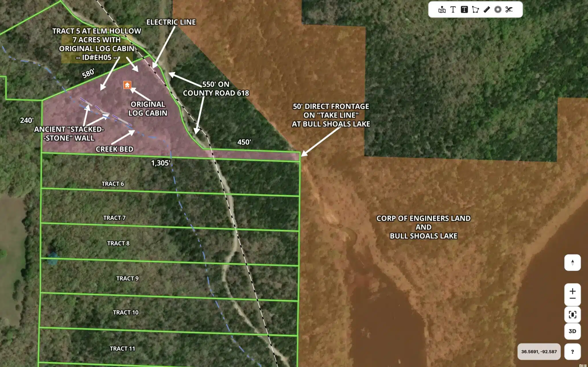Zoom out with the minus button
The height and width of the screenshot is (367, 588).
coord(572,299)
